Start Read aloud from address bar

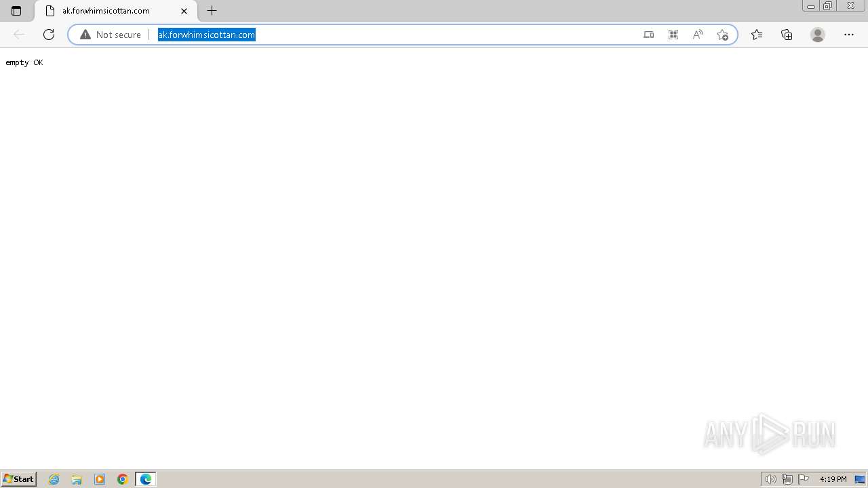pos(698,35)
